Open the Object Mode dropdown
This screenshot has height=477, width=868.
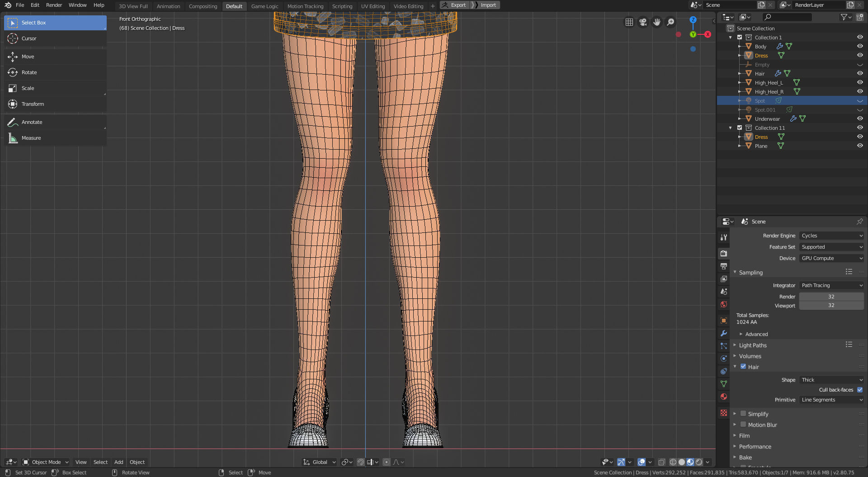point(46,462)
